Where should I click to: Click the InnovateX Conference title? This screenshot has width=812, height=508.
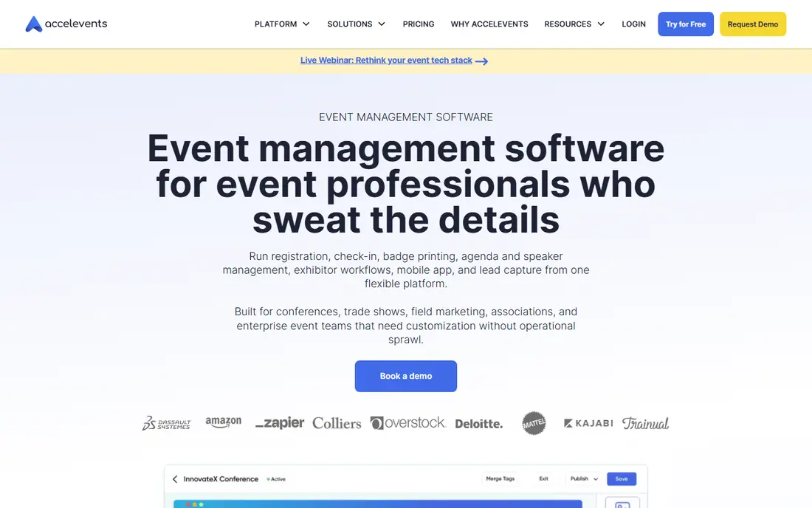point(221,479)
